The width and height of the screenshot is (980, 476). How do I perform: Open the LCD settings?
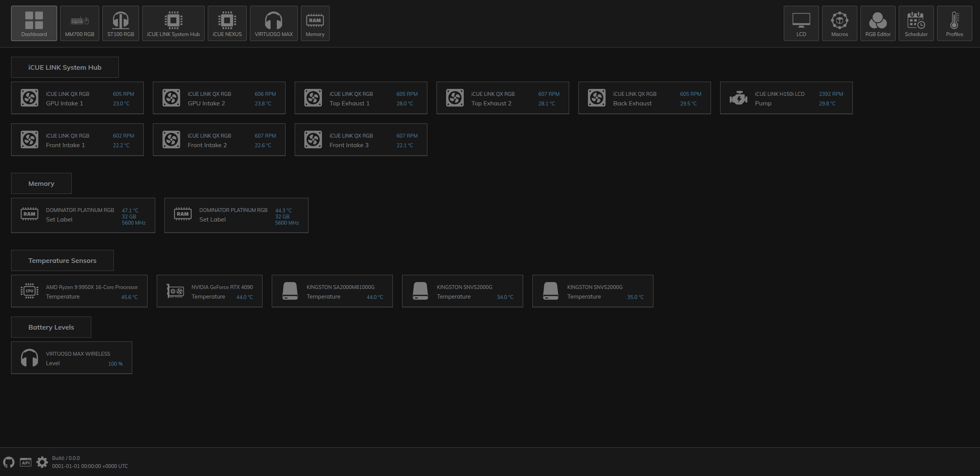coord(801,23)
